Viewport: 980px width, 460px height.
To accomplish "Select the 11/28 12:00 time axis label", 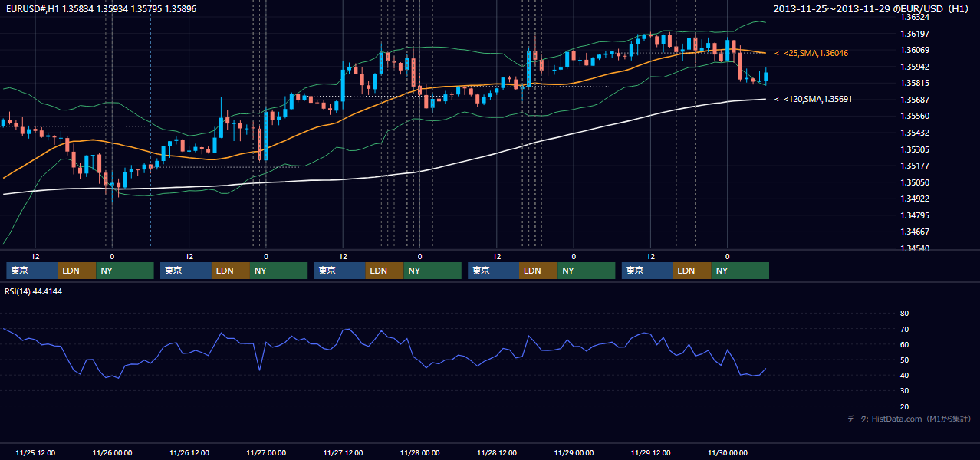I will click(x=497, y=452).
